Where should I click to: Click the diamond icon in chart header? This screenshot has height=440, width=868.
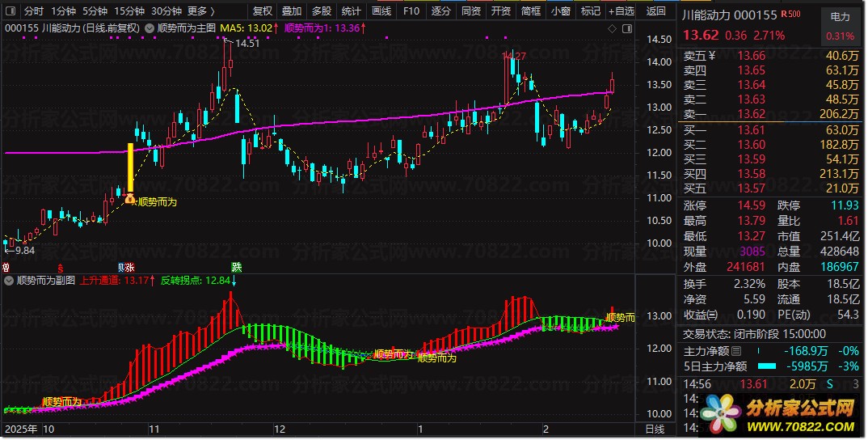pyautogui.click(x=610, y=28)
